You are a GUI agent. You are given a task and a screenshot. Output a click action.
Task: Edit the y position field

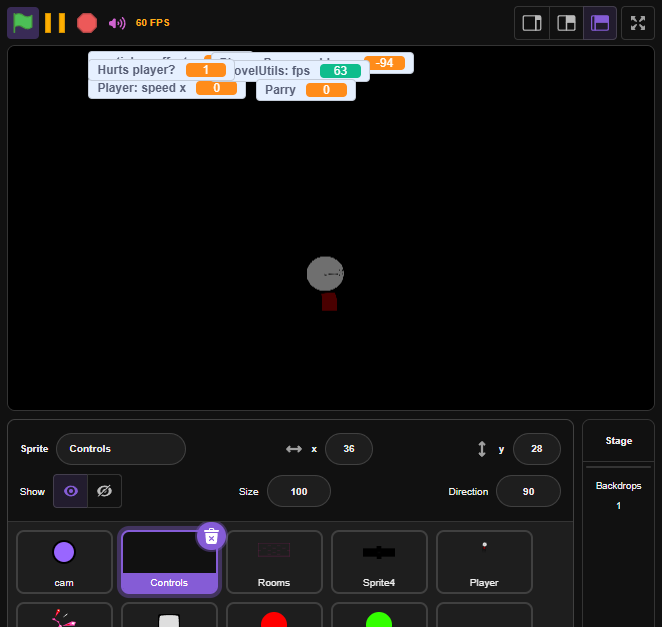(x=537, y=449)
